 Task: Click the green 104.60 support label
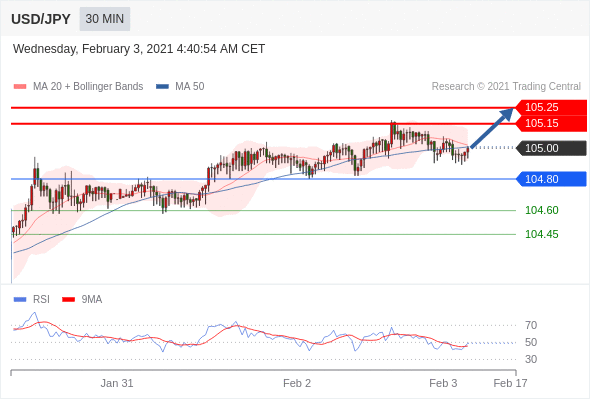[x=542, y=210]
